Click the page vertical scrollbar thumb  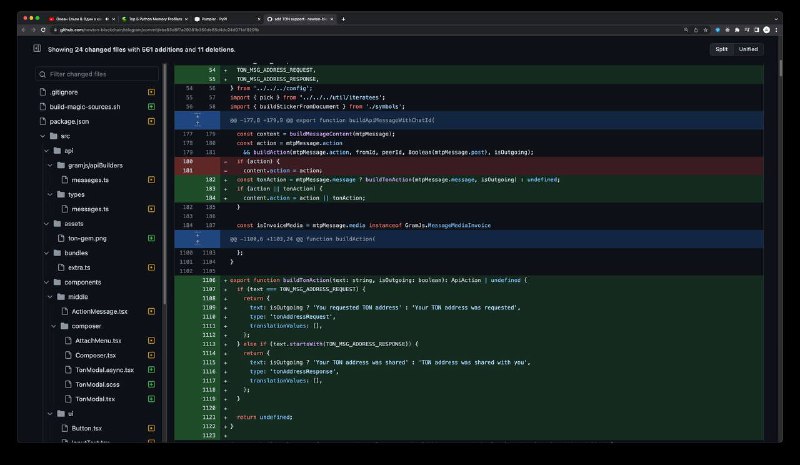[x=781, y=68]
